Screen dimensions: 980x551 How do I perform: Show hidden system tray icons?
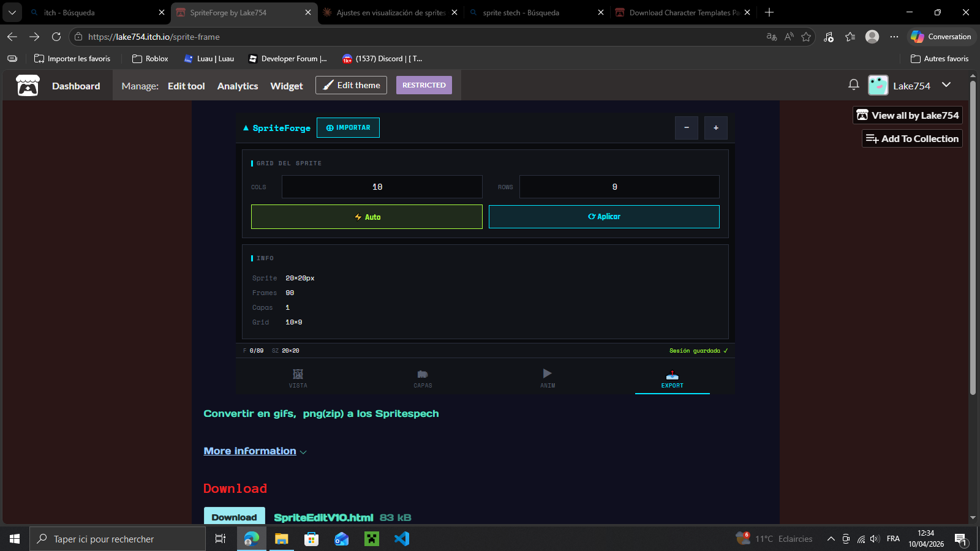[831, 539]
